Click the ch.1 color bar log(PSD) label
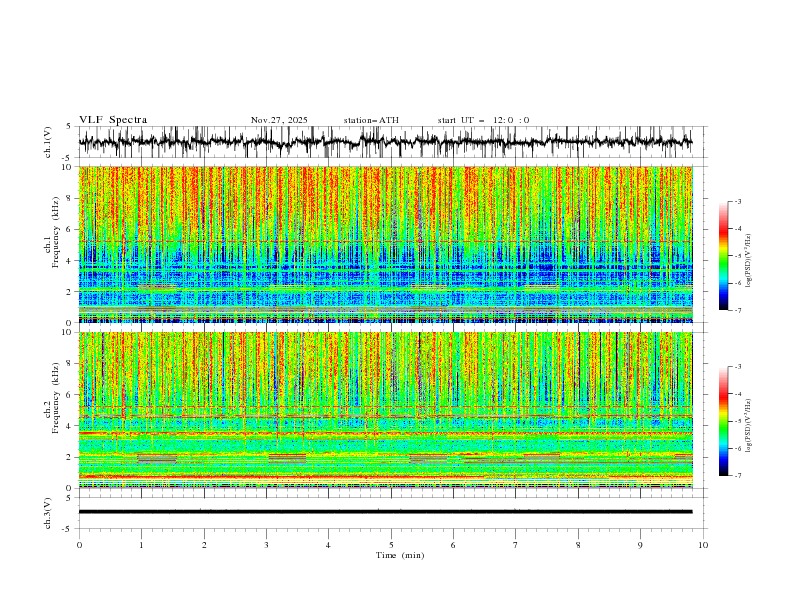This screenshot has width=792, height=612. coord(749,261)
